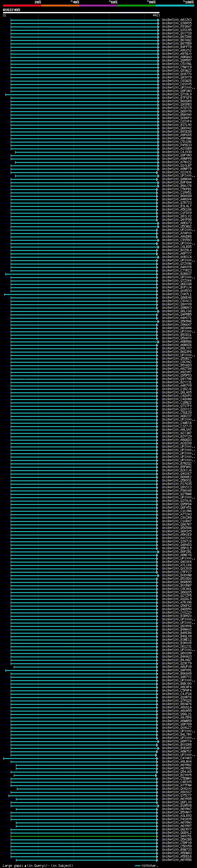Click the single green alignment bar

tap(84, 836)
